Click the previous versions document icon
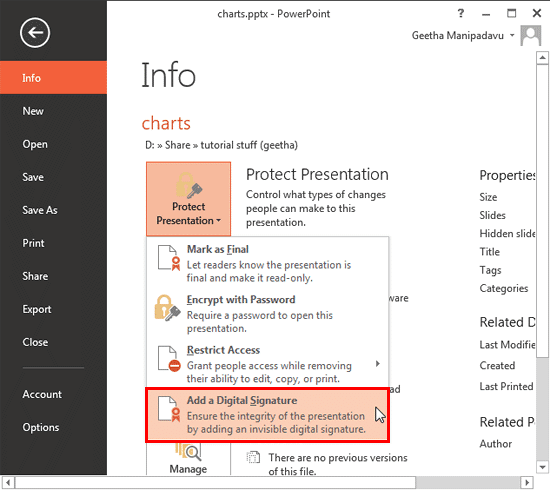Image resolution: width=550 pixels, height=490 pixels. (253, 457)
